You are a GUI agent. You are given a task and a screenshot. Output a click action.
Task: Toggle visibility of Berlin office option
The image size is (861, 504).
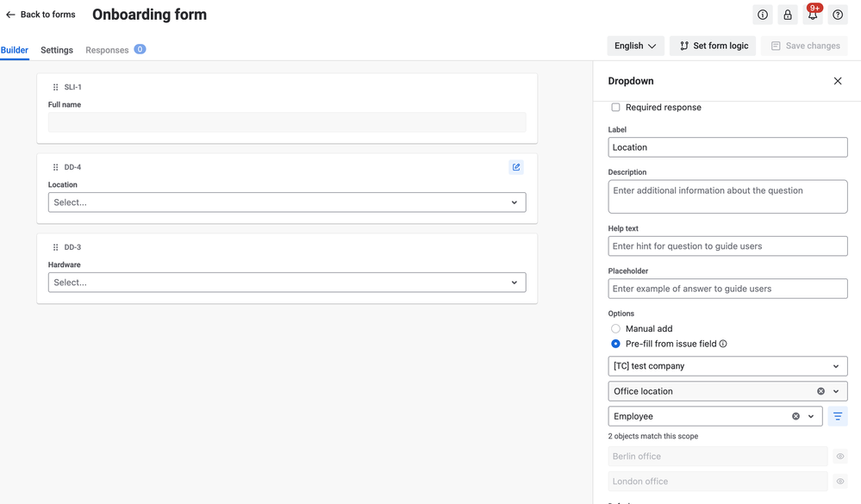coord(840,457)
